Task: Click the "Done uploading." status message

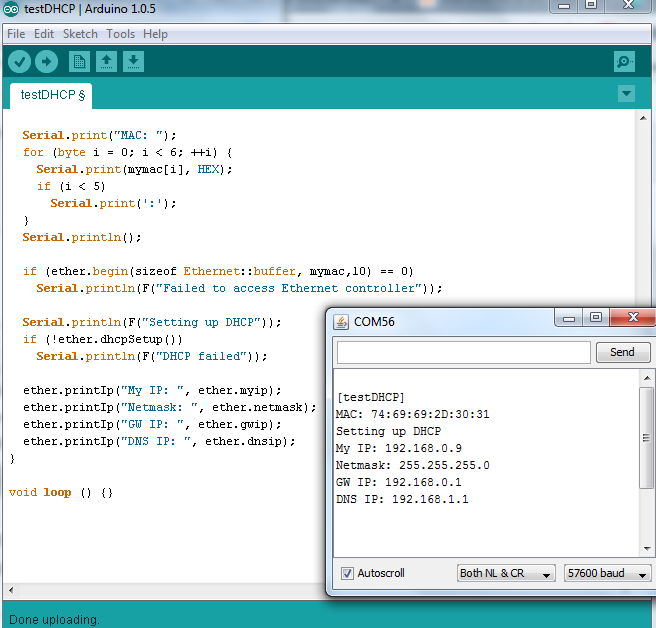Action: tap(54, 620)
